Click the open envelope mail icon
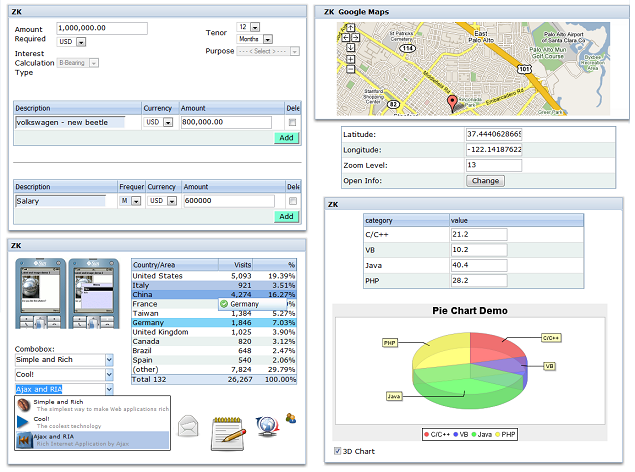The image size is (635, 472). 190,429
